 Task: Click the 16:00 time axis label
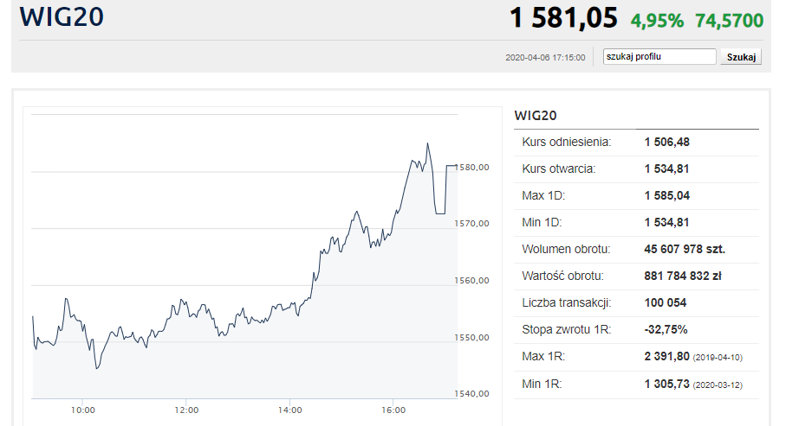pos(394,410)
